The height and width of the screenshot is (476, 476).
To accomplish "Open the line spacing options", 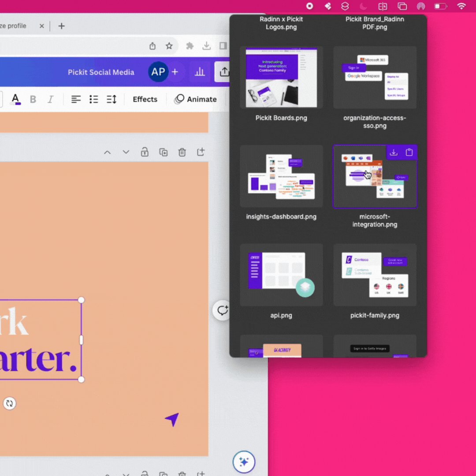I will (x=112, y=99).
